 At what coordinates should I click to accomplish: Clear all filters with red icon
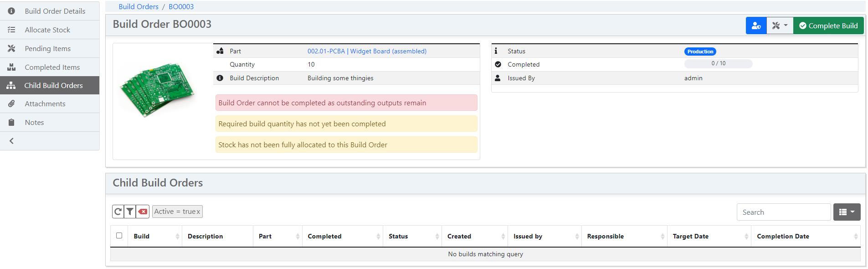click(x=143, y=212)
